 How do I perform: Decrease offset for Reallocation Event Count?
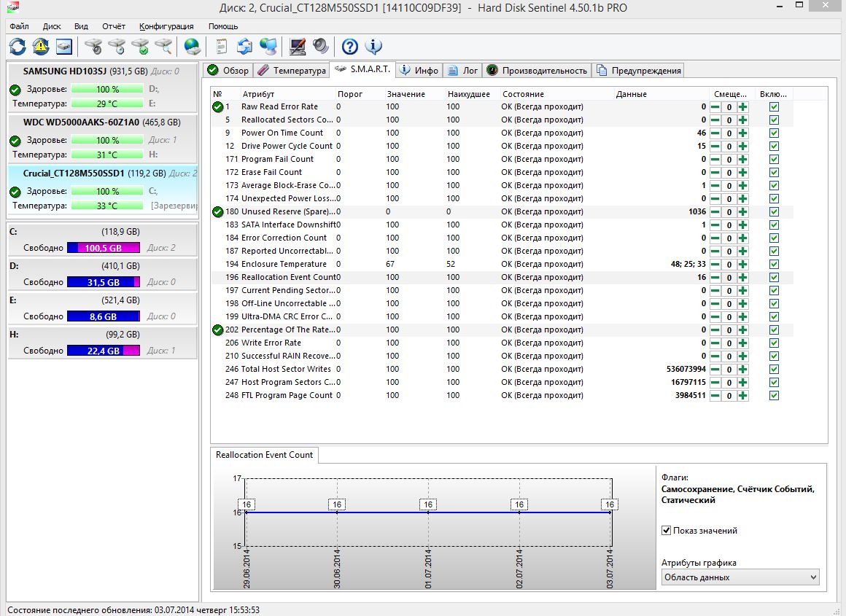(x=715, y=277)
